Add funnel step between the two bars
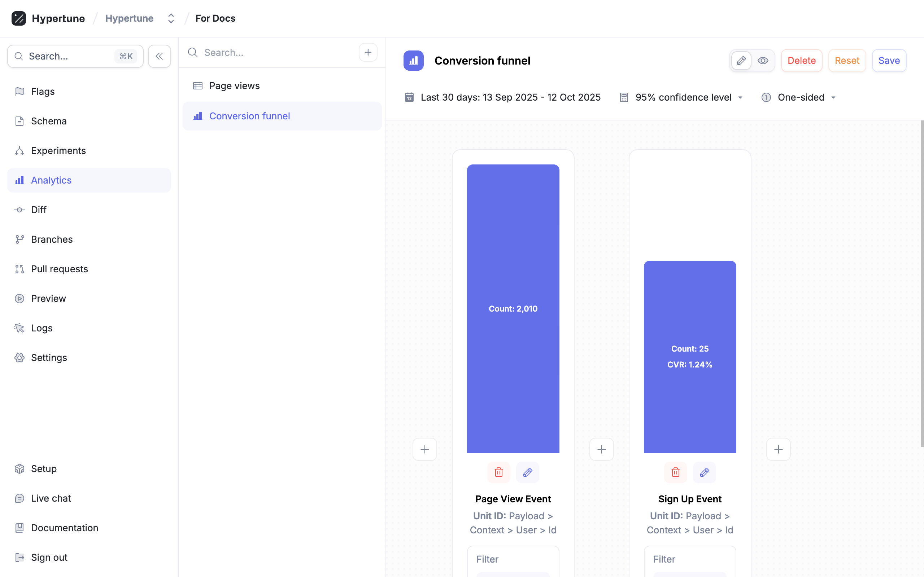Image resolution: width=924 pixels, height=577 pixels. 601,450
